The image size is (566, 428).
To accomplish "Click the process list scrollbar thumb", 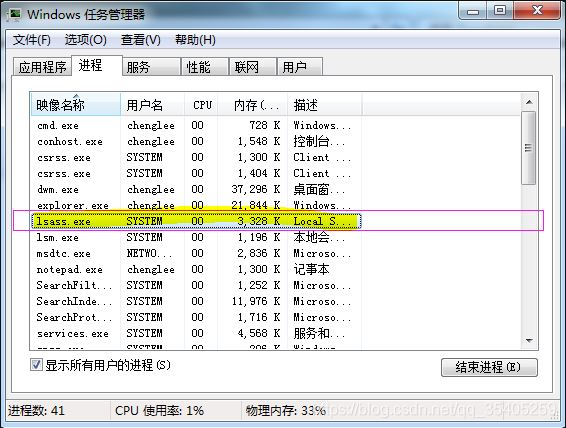I will [529, 148].
